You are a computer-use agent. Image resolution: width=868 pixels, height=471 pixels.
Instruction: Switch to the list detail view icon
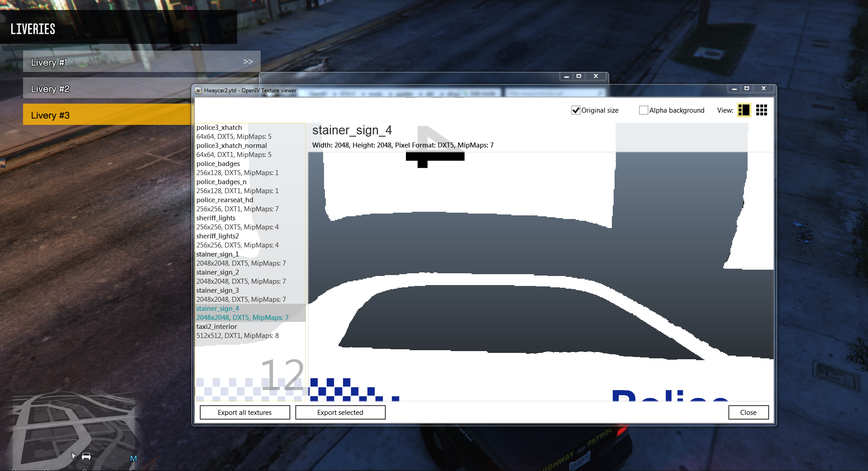coord(744,110)
